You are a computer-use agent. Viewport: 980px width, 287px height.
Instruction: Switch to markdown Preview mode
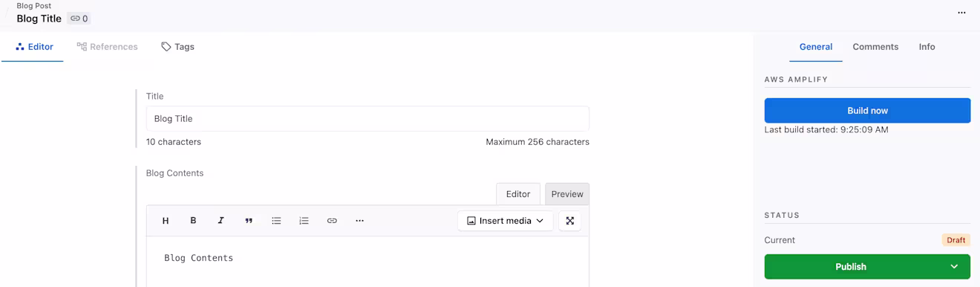coord(567,194)
